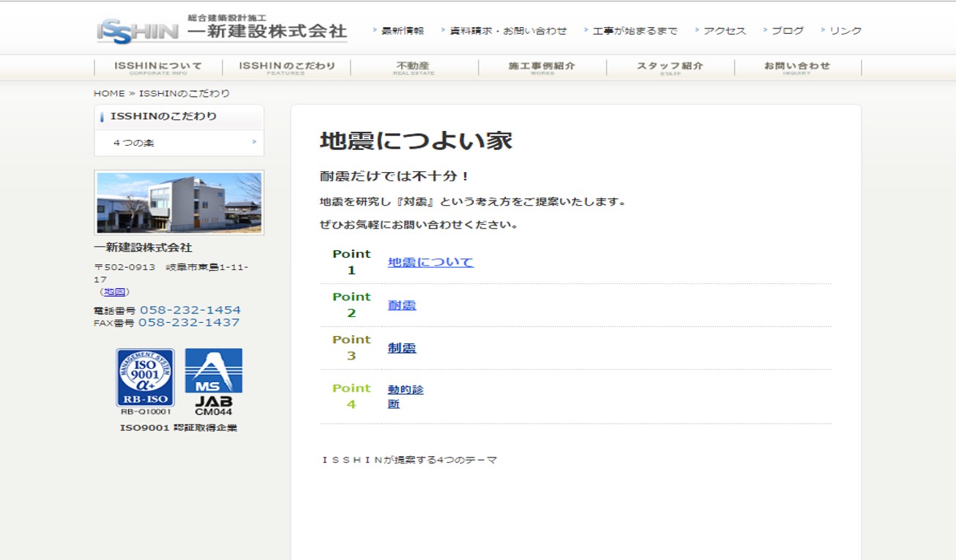The height and width of the screenshot is (560, 956).
Task: Click the building photo in sidebar
Action: point(179,203)
